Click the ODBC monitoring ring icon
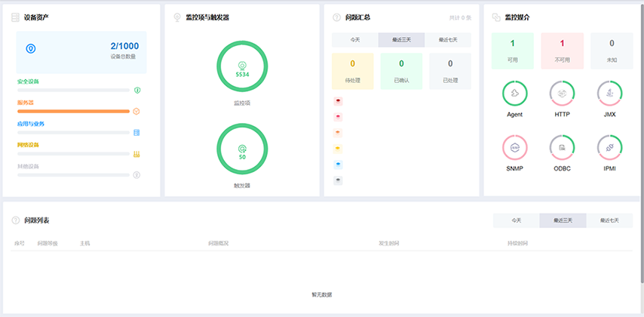 [x=563, y=148]
